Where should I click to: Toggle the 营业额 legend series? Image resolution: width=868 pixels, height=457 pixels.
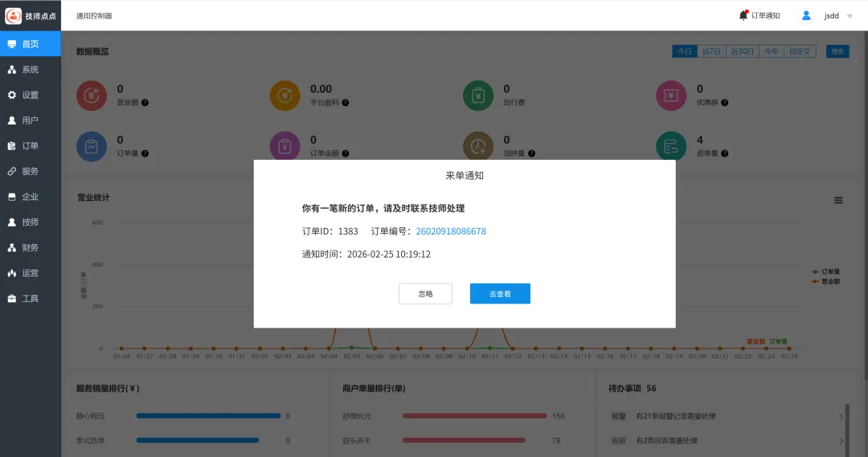(x=825, y=282)
